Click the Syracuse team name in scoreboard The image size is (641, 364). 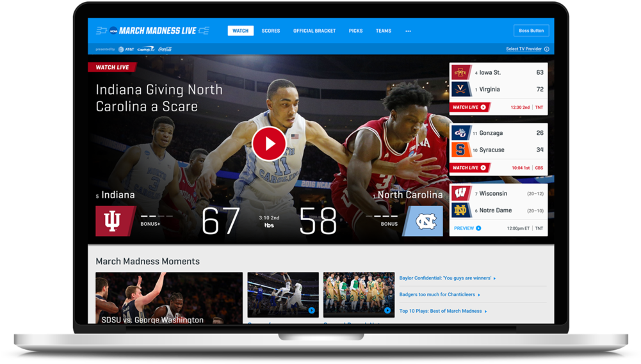pos(492,150)
